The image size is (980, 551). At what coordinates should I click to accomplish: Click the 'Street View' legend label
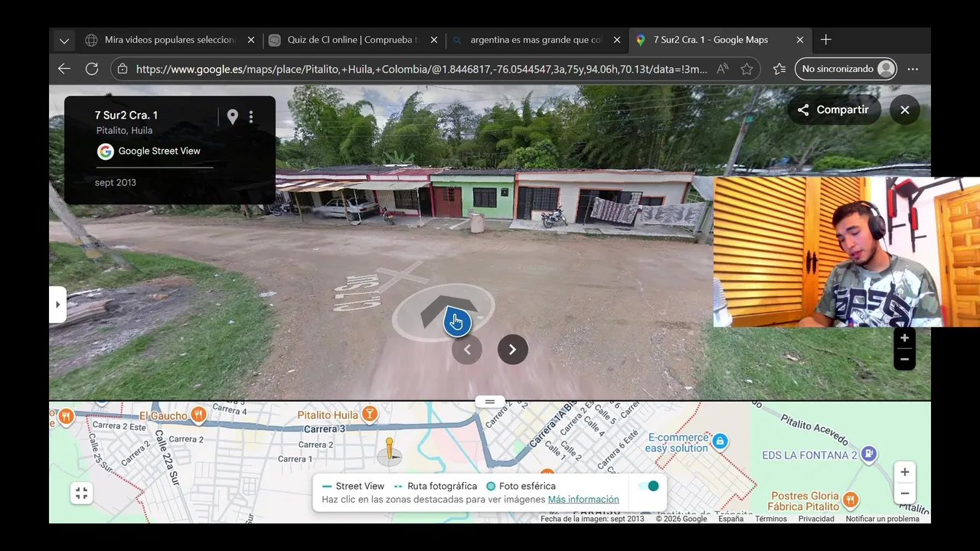point(360,486)
